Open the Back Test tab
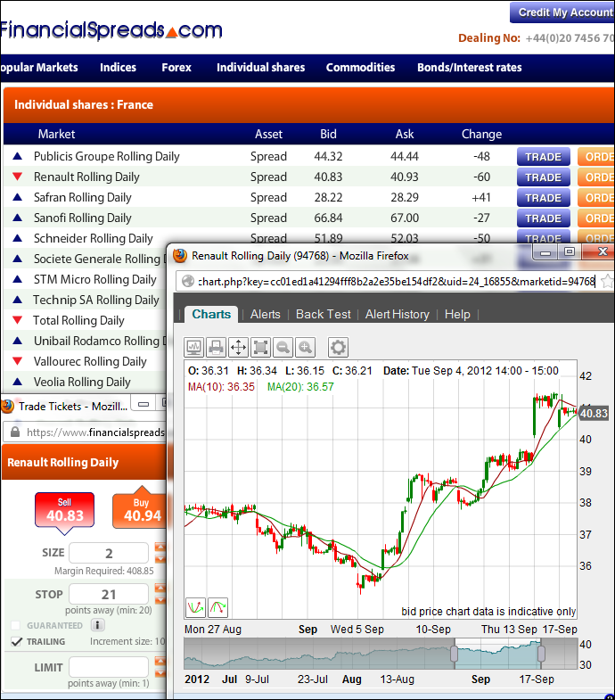 (324, 314)
